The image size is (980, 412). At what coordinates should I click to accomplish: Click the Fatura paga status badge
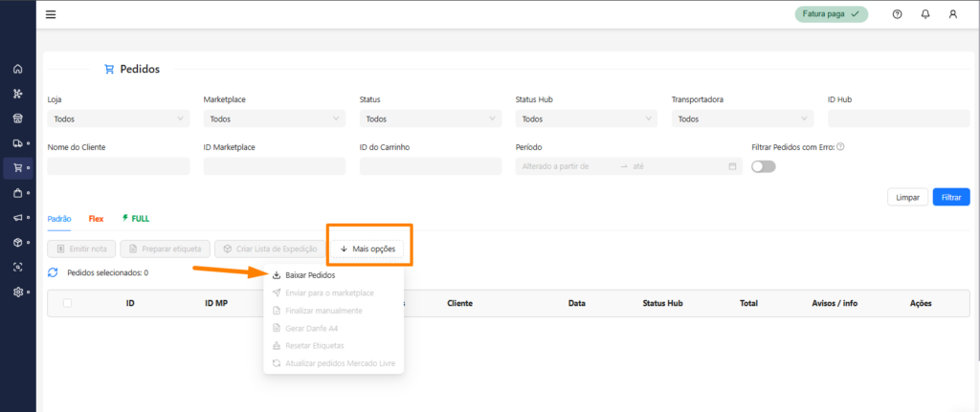click(832, 14)
